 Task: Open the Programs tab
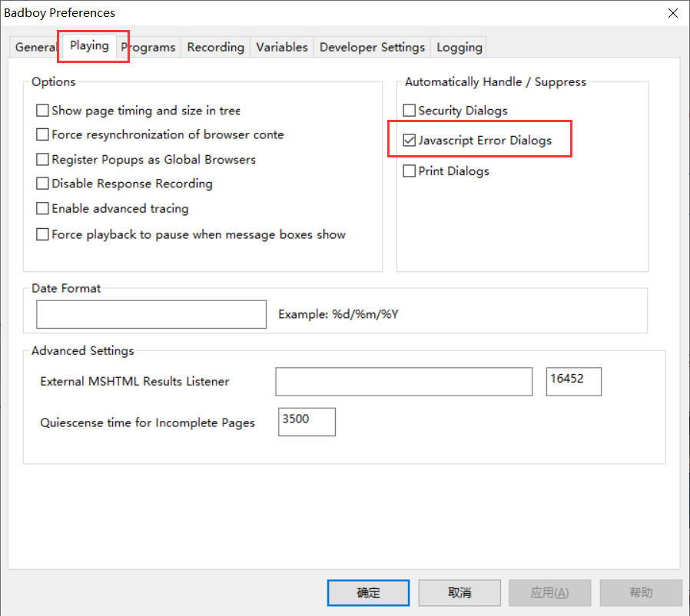click(149, 47)
